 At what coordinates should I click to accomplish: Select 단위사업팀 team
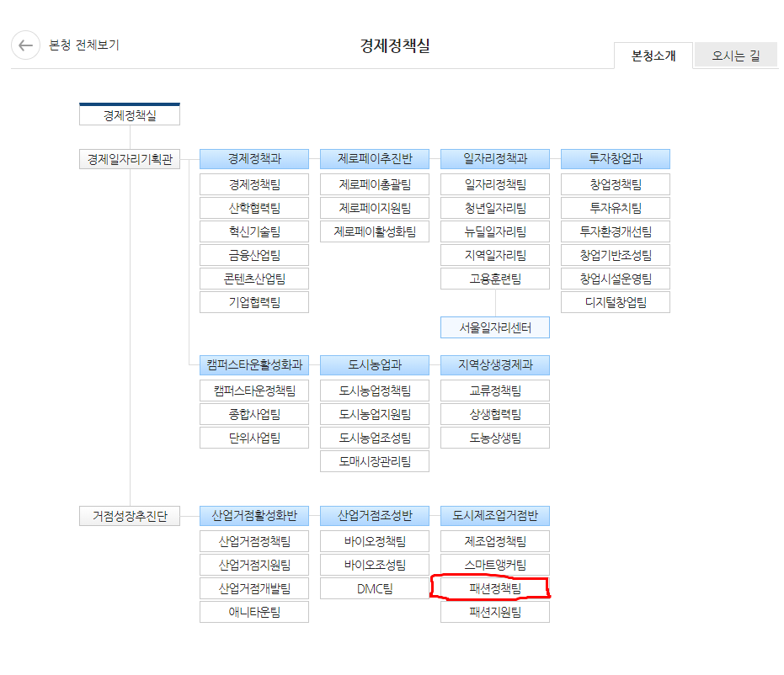[254, 438]
